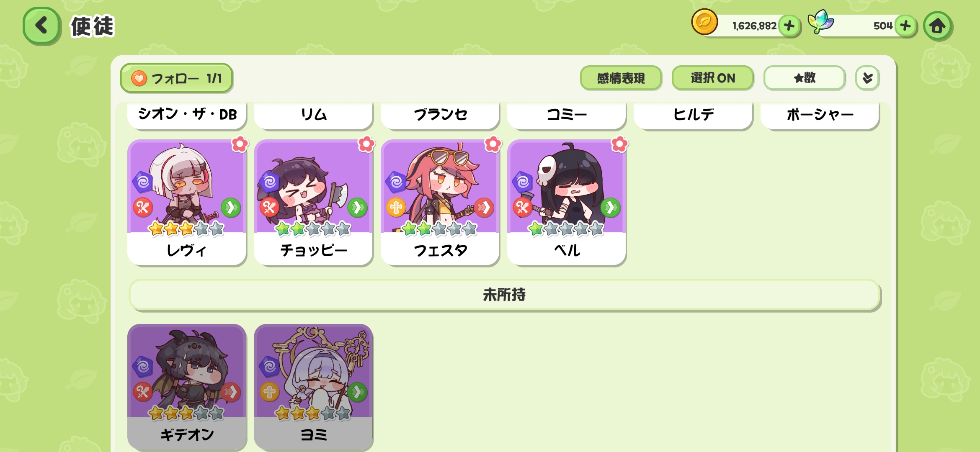Toggle the フォロー 1/1 follow filter
The width and height of the screenshot is (980, 452).
click(x=176, y=78)
